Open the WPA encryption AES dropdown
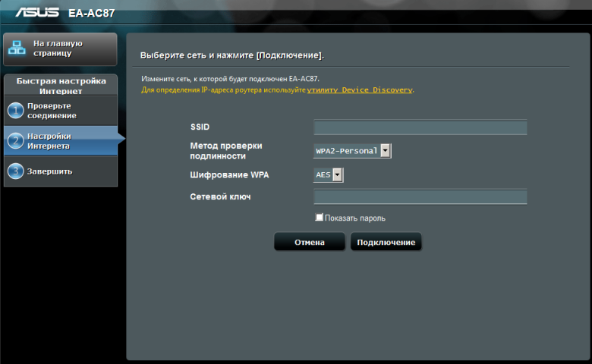 coord(328,175)
